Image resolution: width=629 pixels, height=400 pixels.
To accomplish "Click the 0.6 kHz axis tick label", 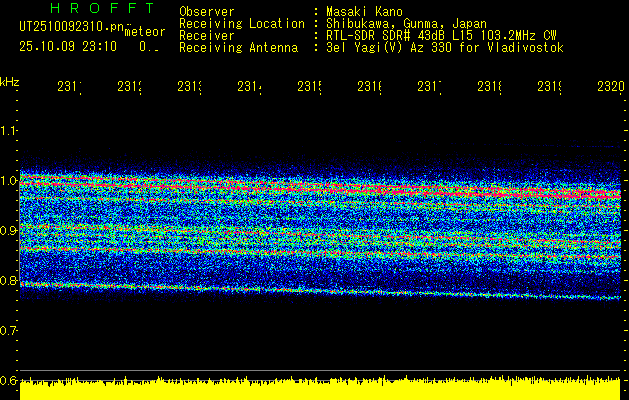I will (8, 380).
